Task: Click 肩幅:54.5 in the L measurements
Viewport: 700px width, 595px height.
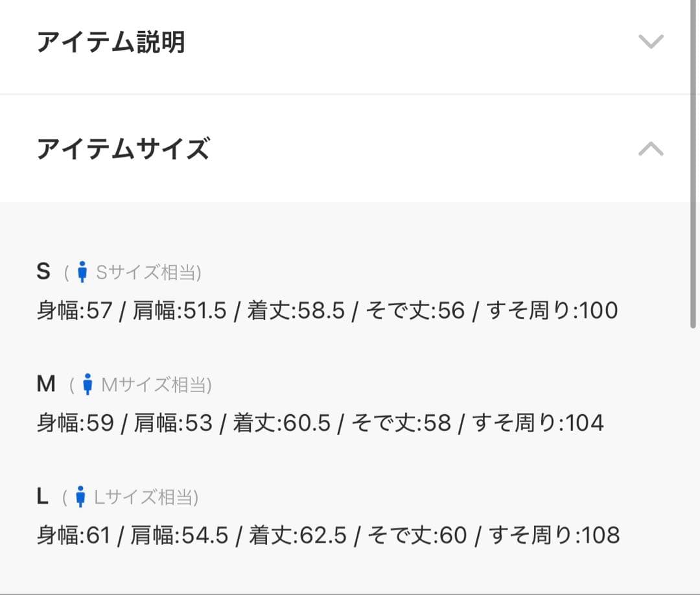Action: tap(179, 535)
